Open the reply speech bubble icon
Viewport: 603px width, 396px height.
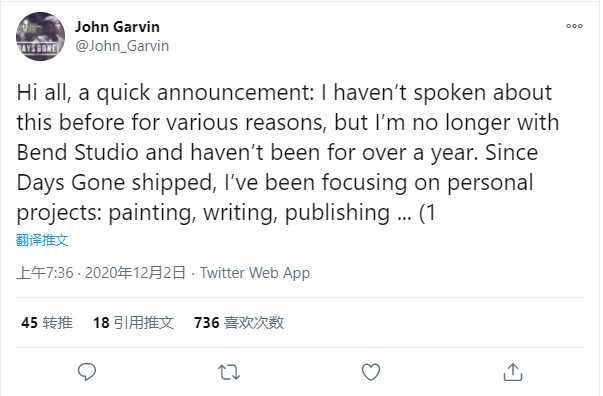87,372
